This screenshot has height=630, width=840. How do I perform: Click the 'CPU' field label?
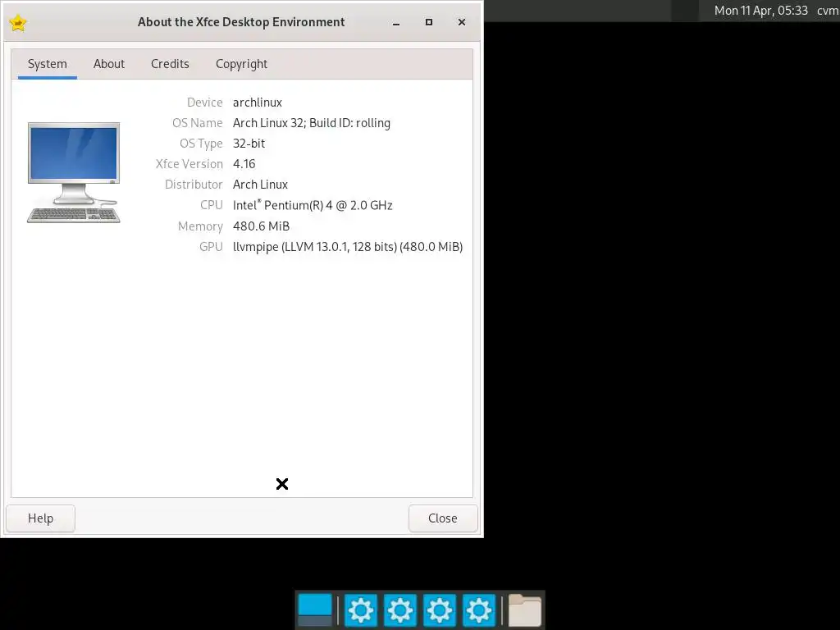pos(211,205)
